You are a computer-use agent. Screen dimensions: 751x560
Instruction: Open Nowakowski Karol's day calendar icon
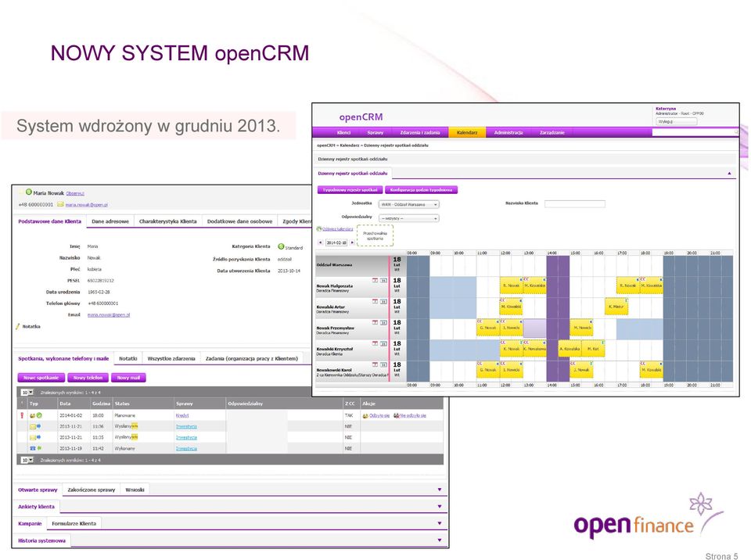[375, 364]
